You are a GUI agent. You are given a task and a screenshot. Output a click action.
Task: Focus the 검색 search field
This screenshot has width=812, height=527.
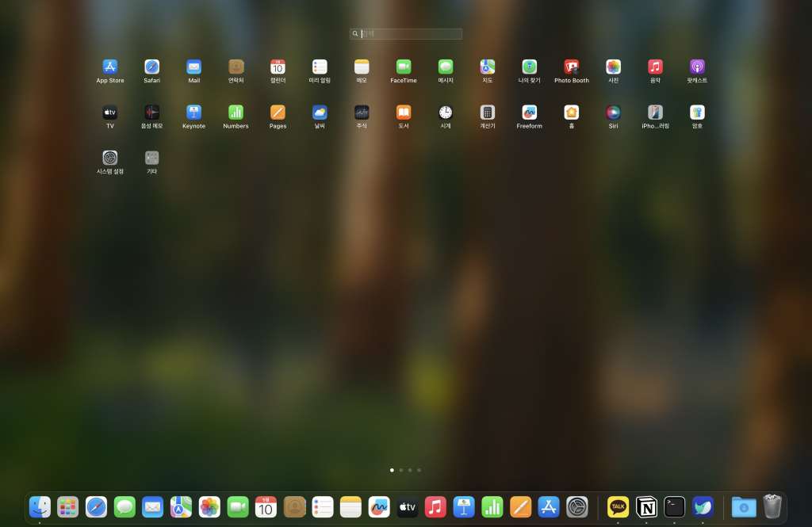406,34
